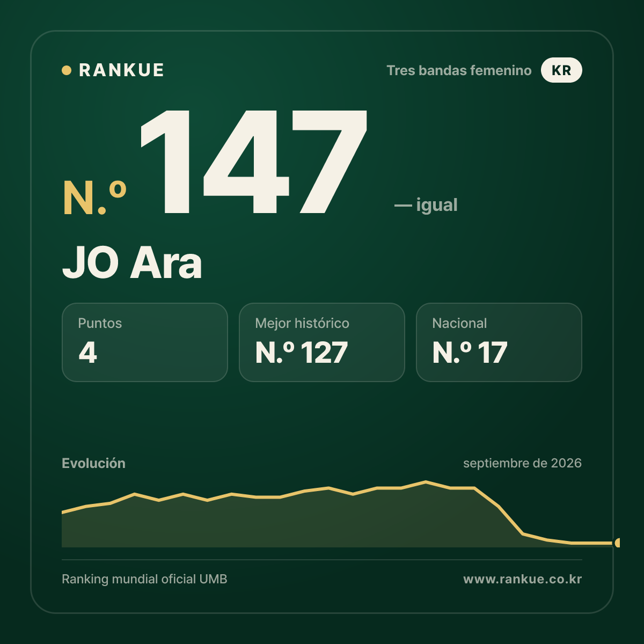Image resolution: width=644 pixels, height=644 pixels.
Task: Open the Puntos card showing 4
Action: [145, 342]
